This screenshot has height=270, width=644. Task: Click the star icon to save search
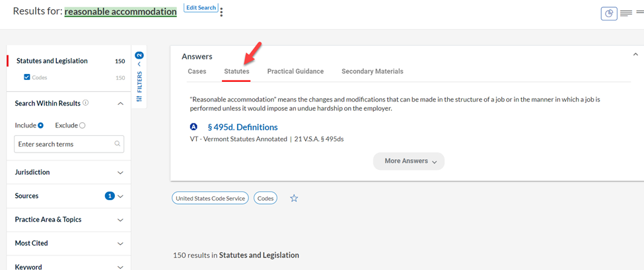tap(294, 198)
